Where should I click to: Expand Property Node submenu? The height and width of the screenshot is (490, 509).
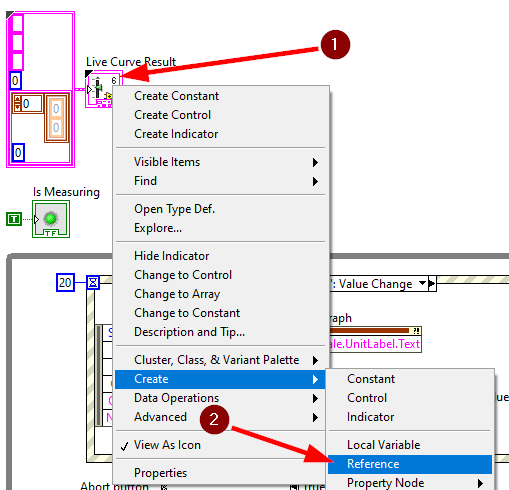tap(410, 483)
